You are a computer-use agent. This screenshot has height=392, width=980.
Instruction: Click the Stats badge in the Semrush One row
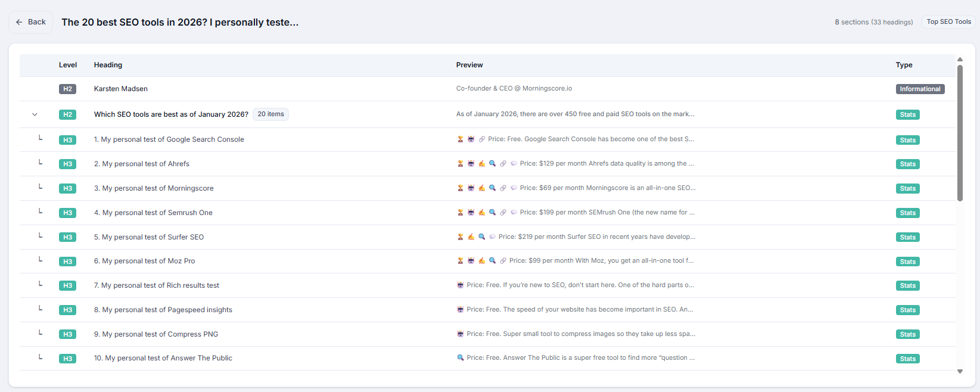coord(908,213)
